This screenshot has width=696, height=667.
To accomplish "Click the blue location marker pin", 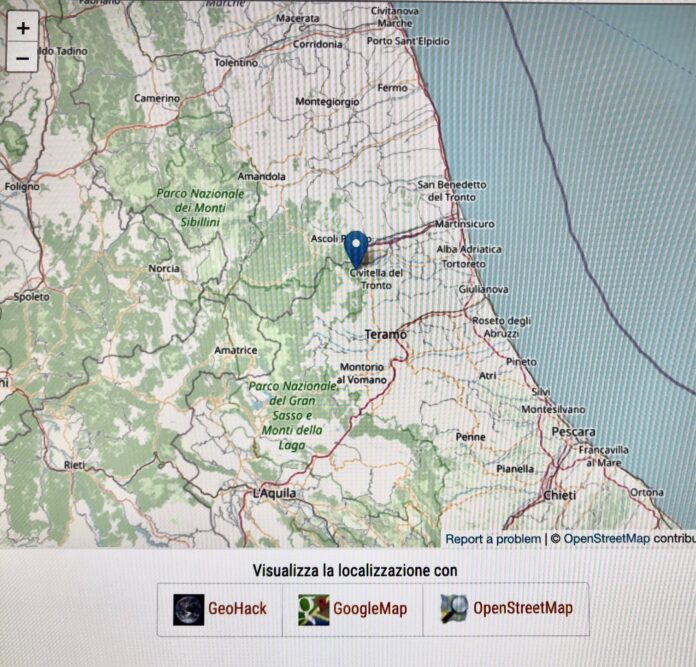I will coord(356,248).
